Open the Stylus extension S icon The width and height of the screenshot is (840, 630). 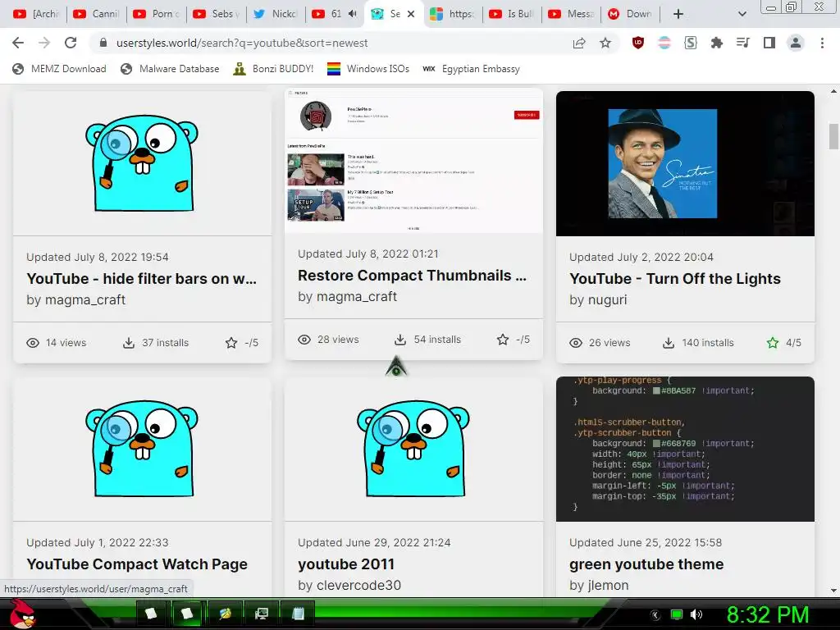[691, 43]
